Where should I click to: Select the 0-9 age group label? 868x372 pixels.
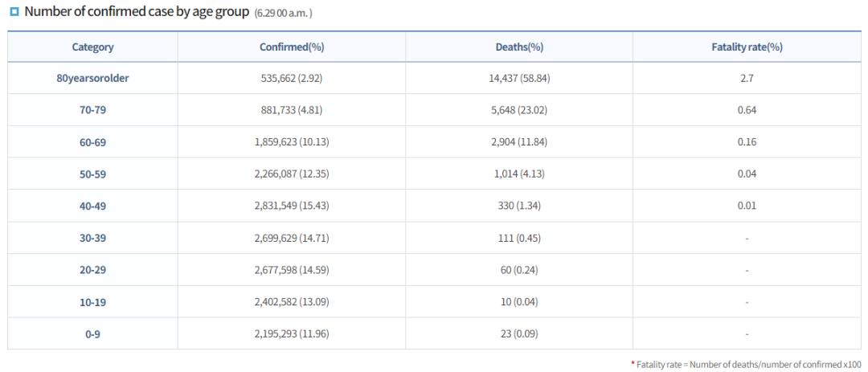[92, 333]
